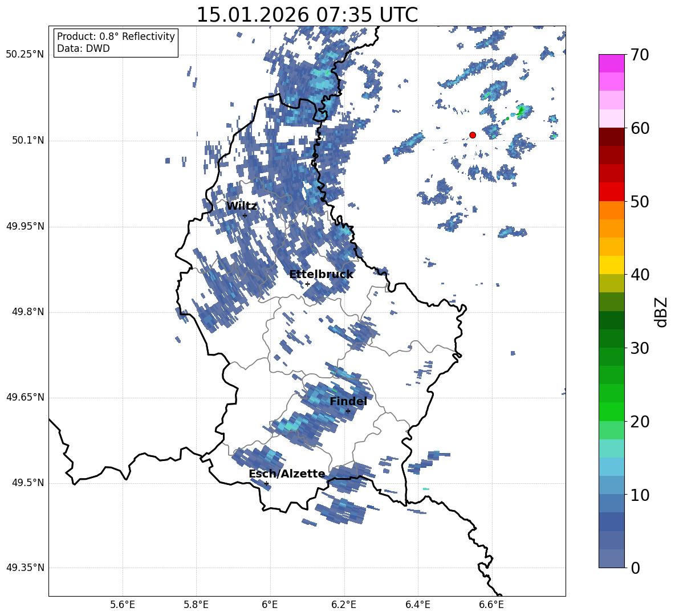
Task: Click the colorbar tick label 20
Action: pyautogui.click(x=640, y=422)
